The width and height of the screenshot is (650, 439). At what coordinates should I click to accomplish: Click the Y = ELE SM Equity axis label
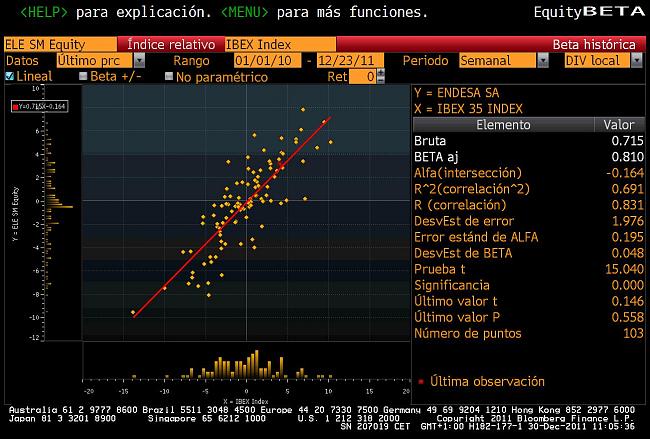coord(16,214)
